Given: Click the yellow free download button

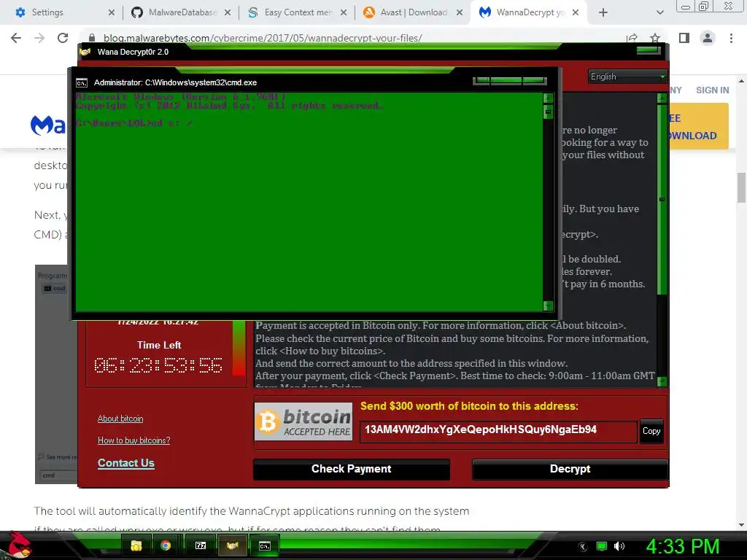Looking at the screenshot, I should [x=699, y=127].
